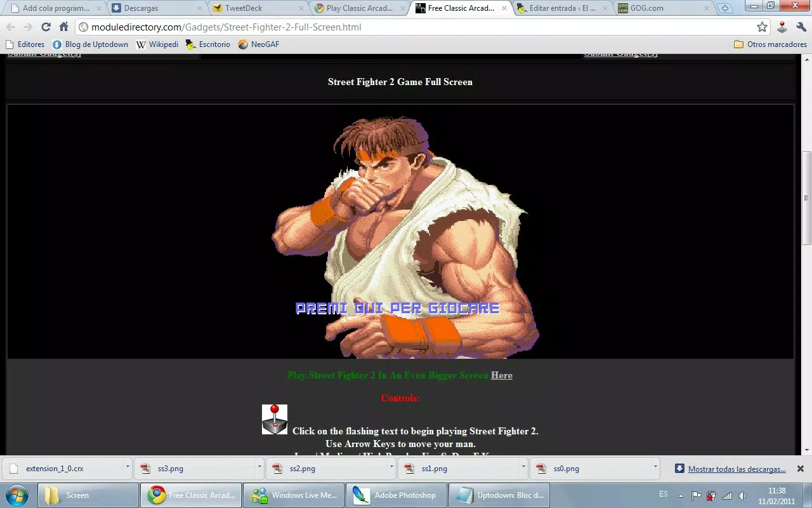Open the NeoGAF bookmark
Image resolution: width=812 pixels, height=508 pixels.
pos(259,44)
